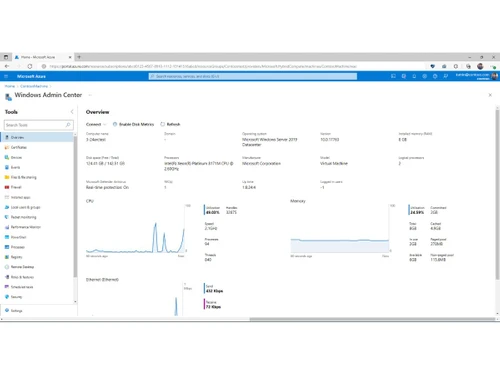500x375 pixels.
Task: Open the Devices tool icon
Action: pos(7,157)
